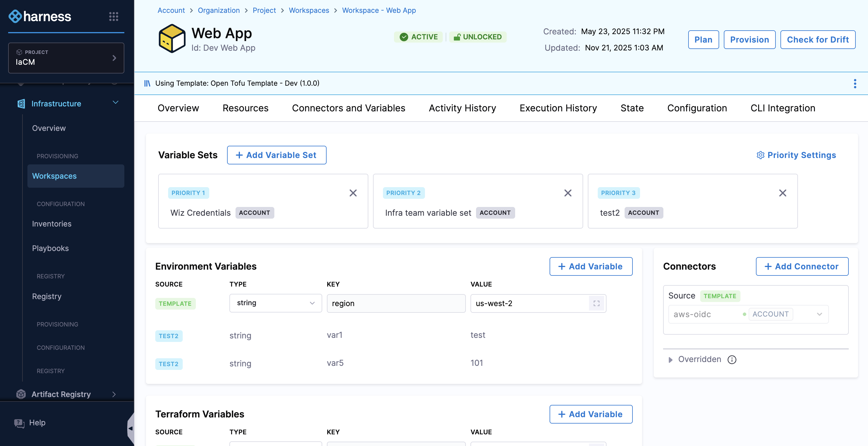Expand the us-west-2 value field icon

pyautogui.click(x=596, y=303)
